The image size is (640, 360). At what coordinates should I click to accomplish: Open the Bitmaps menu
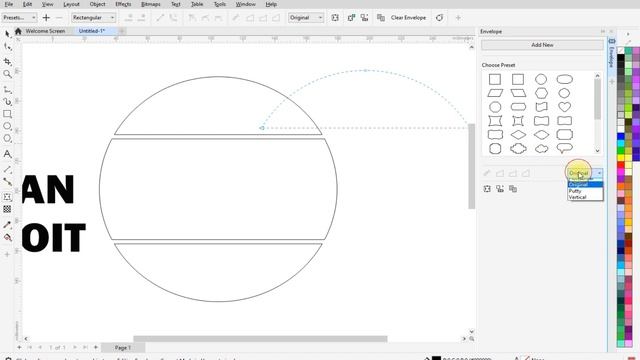tap(151, 4)
